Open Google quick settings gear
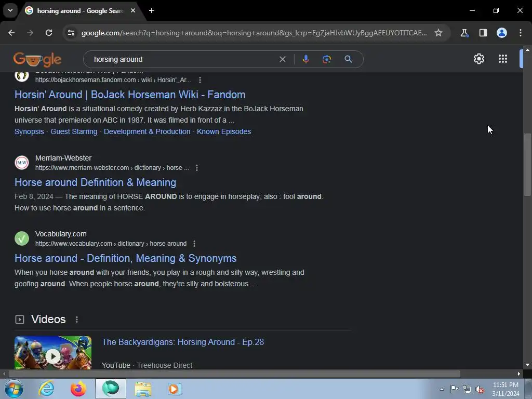 coord(478,59)
